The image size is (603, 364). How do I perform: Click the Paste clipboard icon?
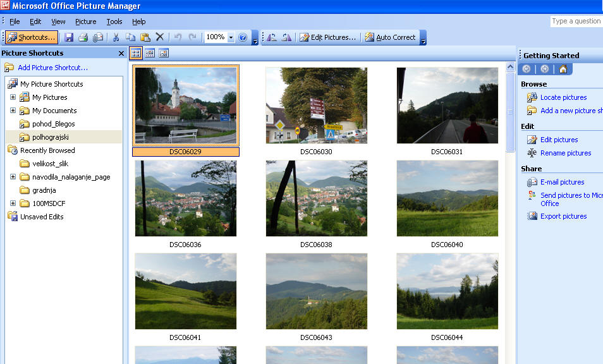click(145, 37)
